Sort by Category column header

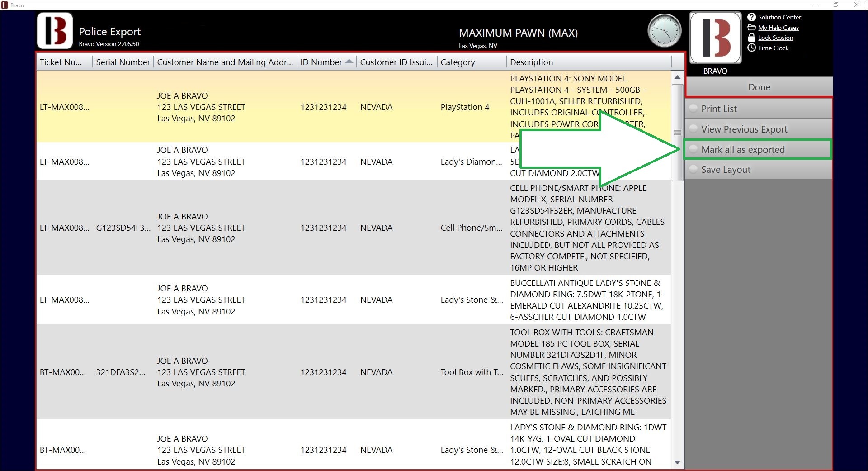(x=472, y=62)
